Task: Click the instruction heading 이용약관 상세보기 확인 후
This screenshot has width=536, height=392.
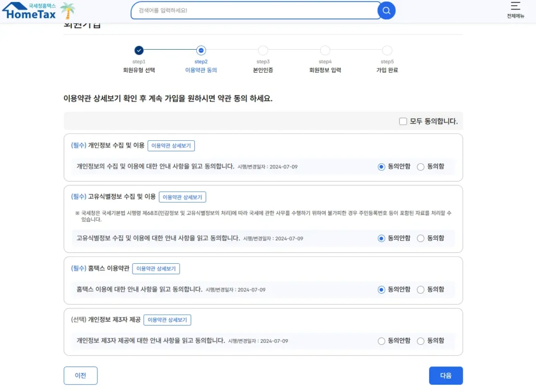Action: click(x=168, y=98)
